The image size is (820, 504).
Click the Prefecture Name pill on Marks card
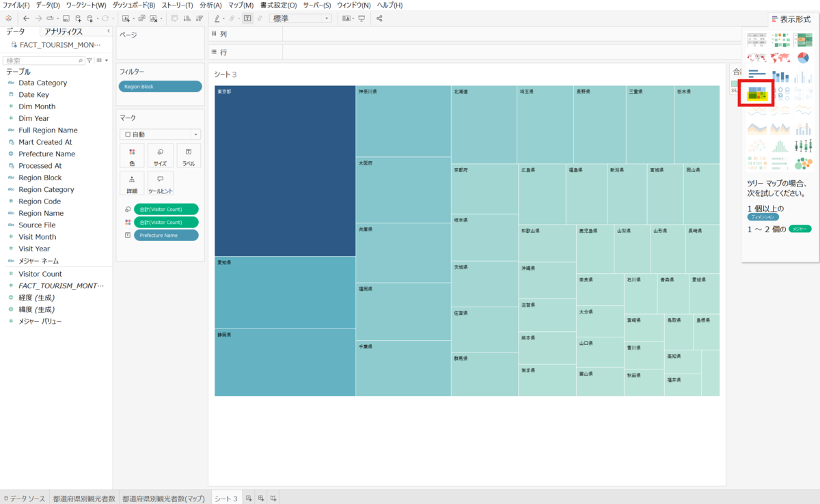(x=166, y=235)
